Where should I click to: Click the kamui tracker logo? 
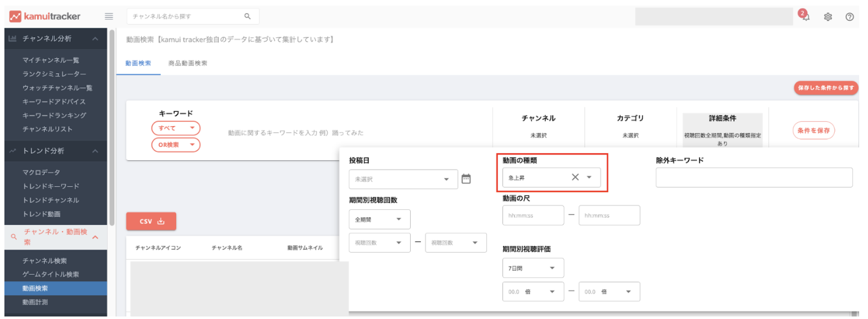coord(45,16)
